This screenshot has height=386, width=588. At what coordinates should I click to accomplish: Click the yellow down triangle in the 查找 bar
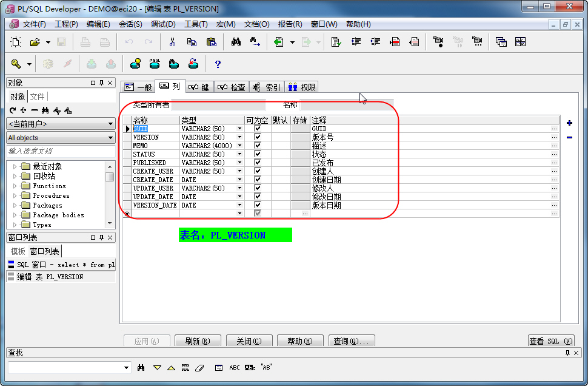(157, 368)
